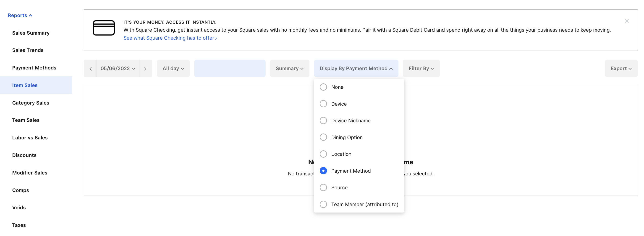The height and width of the screenshot is (236, 644).
Task: Open Sales Summary report
Action: point(31,33)
